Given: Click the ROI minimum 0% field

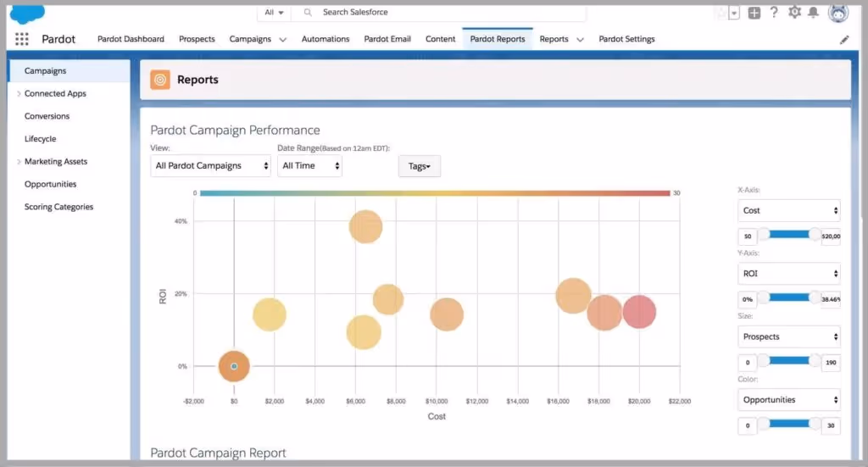Looking at the screenshot, I should tap(748, 299).
